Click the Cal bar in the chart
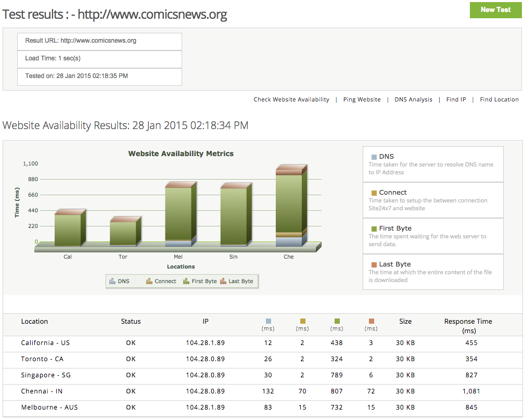The width and height of the screenshot is (524, 420). [x=70, y=228]
